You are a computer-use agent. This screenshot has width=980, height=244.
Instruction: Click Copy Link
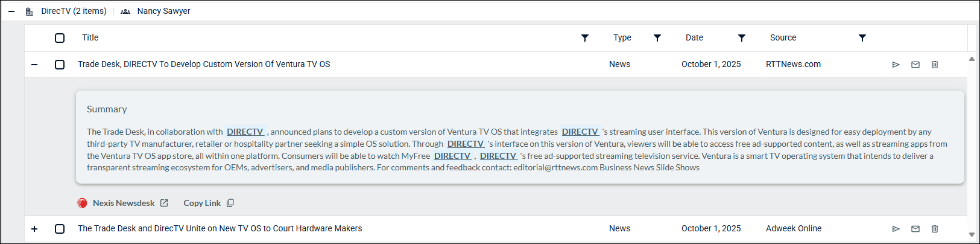pos(202,203)
